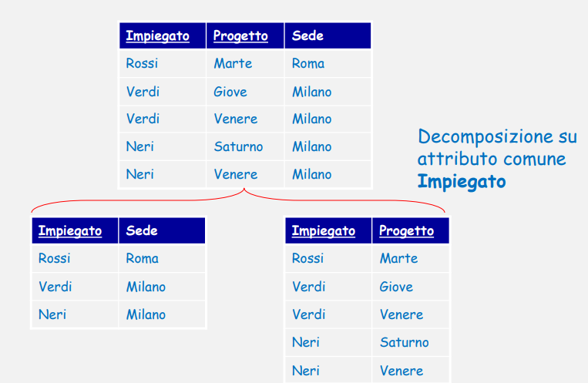Image resolution: width=588 pixels, height=383 pixels.
Task: Select the Roma cell in top table
Action: point(328,63)
